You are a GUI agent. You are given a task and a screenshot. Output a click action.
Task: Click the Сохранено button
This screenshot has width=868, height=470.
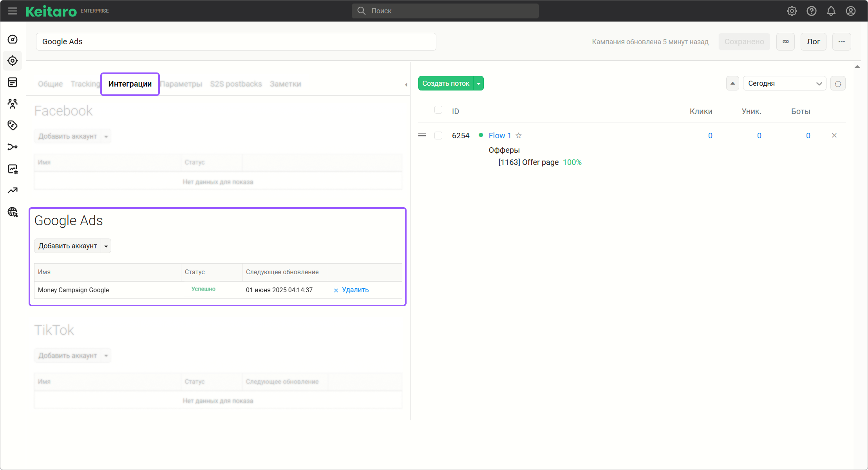point(744,42)
